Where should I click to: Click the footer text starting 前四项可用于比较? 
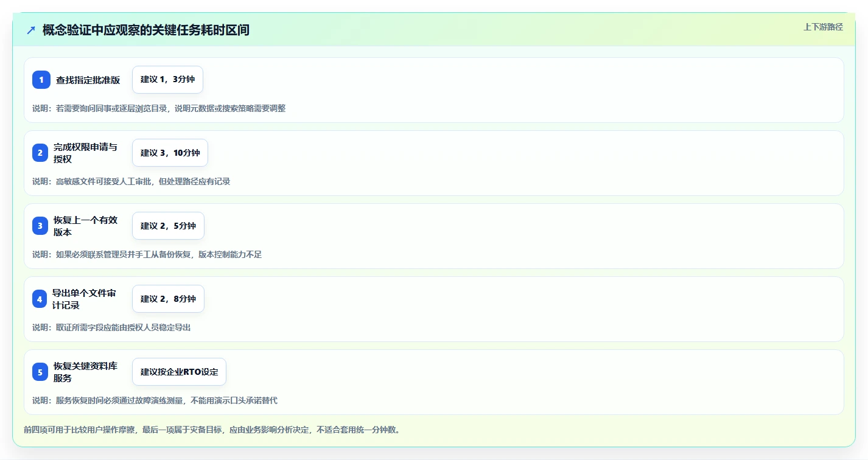tap(212, 430)
